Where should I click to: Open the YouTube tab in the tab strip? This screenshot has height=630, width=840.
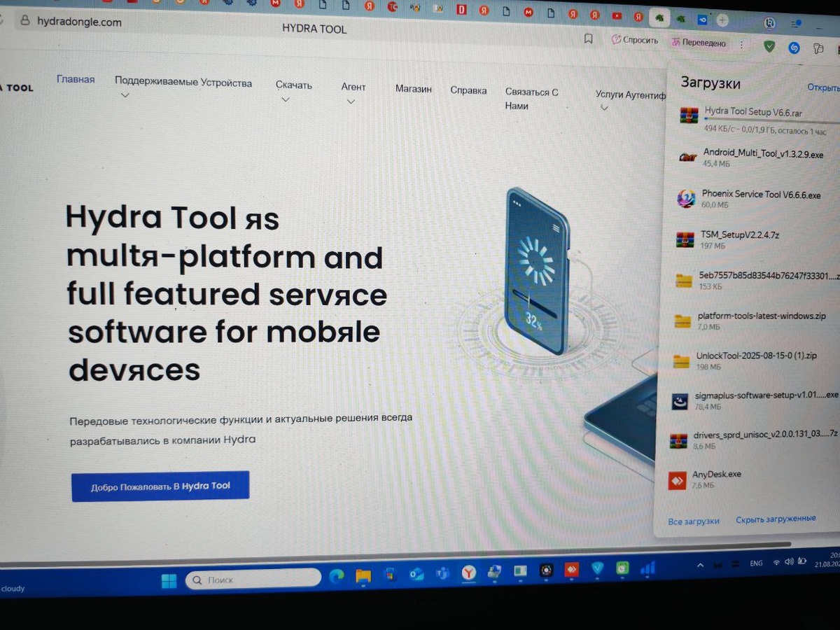pyautogui.click(x=617, y=16)
